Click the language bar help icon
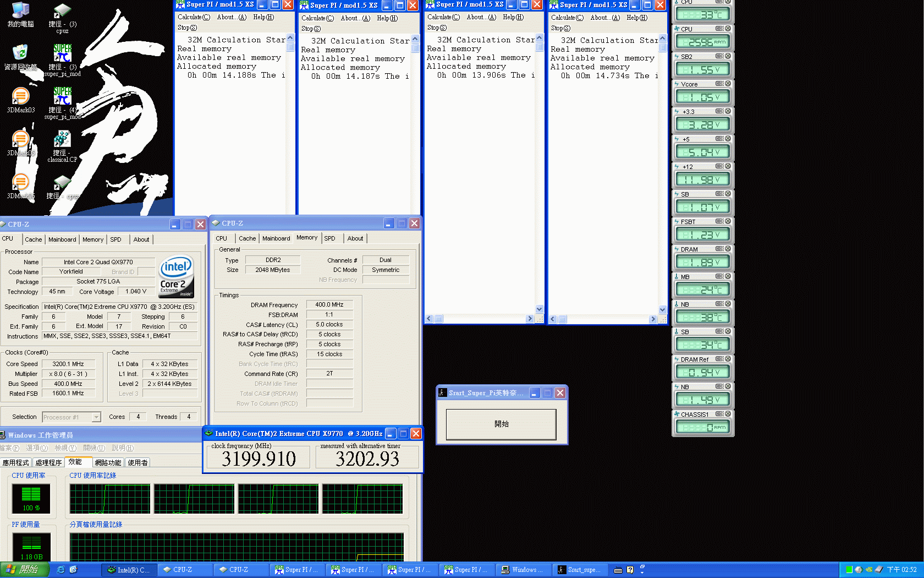 630,570
